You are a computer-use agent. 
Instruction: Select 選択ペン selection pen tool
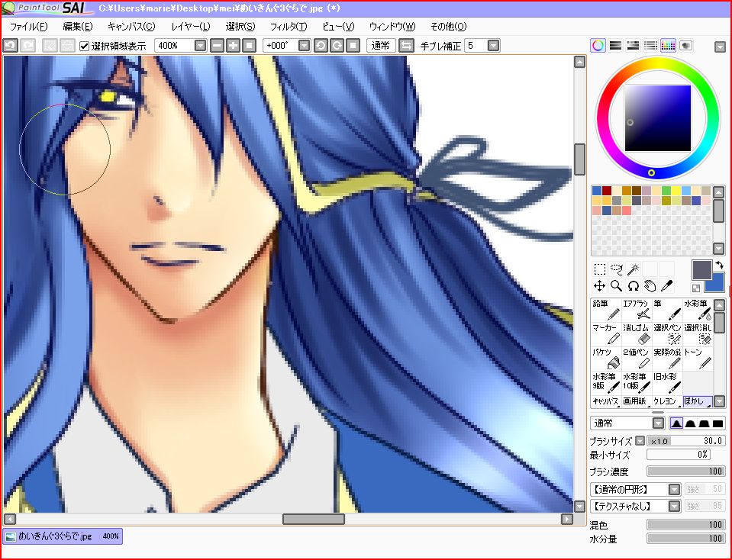click(667, 335)
